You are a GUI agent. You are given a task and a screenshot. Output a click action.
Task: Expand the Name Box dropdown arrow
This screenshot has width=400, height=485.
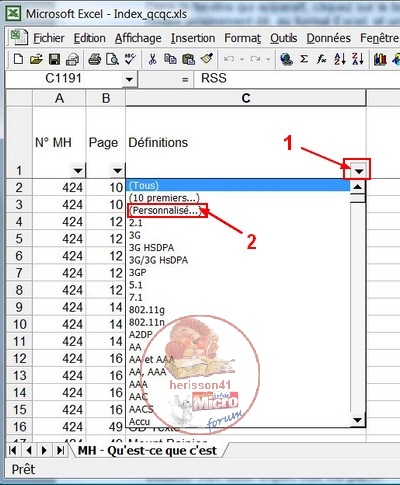click(x=129, y=79)
